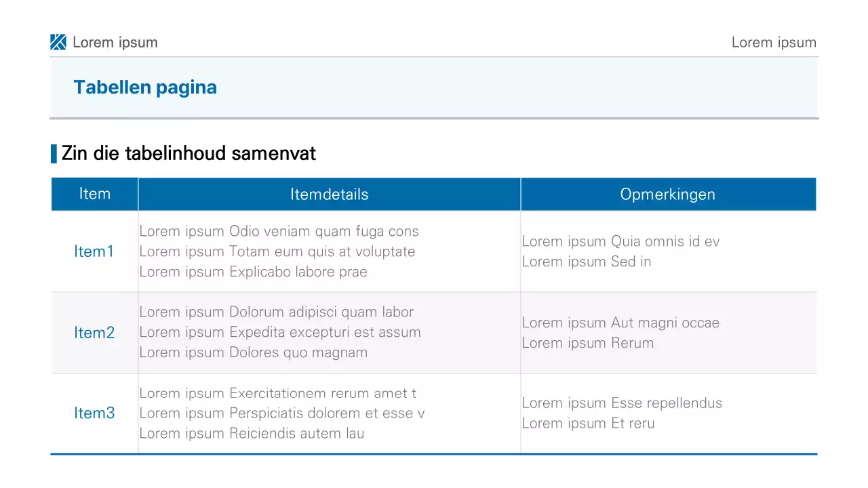Click the Aut magni occae remark
This screenshot has height=488, width=868.
click(620, 323)
